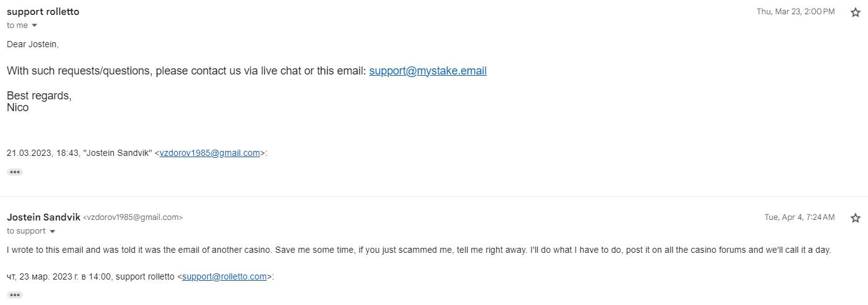Click the "With such requests/questions" sentence

[x=187, y=71]
